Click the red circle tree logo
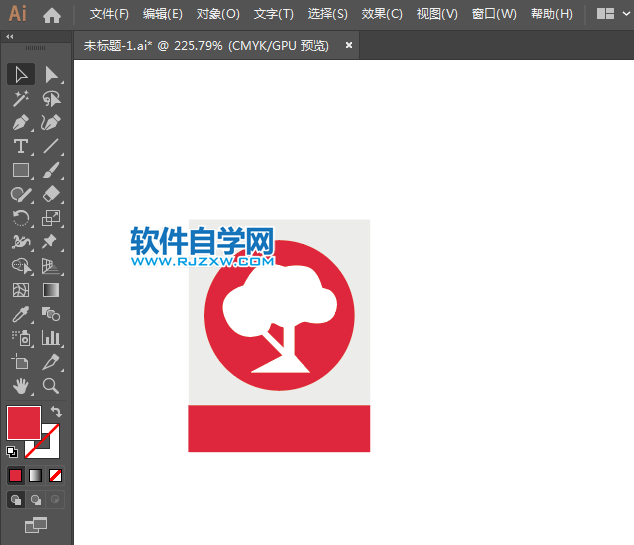Screen dimensions: 634x545 pyautogui.click(x=279, y=315)
